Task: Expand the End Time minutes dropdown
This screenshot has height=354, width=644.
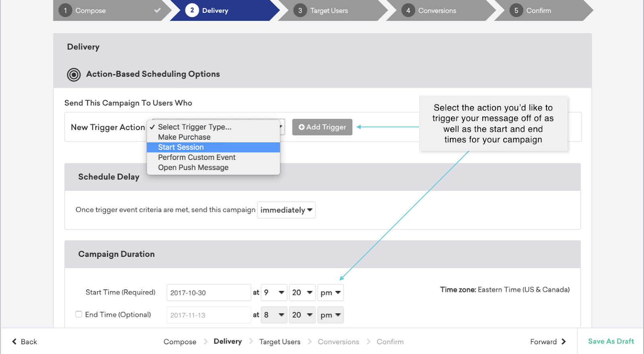Action: click(302, 315)
